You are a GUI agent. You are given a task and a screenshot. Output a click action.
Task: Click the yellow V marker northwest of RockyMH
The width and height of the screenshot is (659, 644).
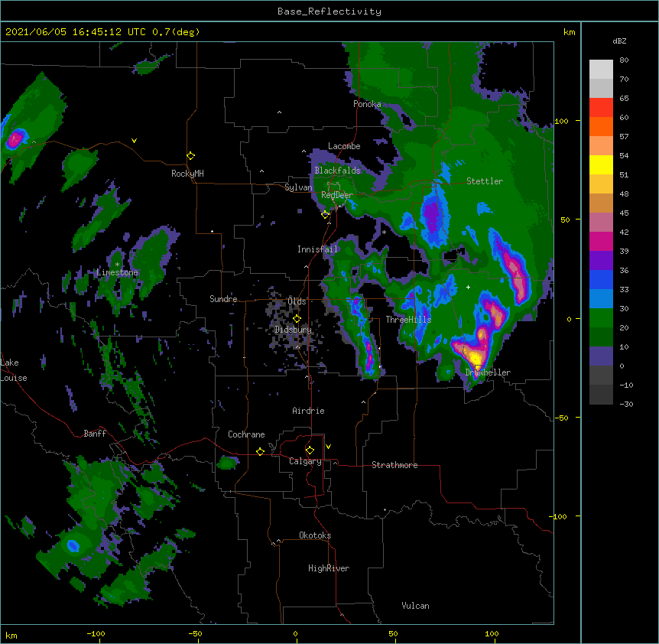coord(134,141)
